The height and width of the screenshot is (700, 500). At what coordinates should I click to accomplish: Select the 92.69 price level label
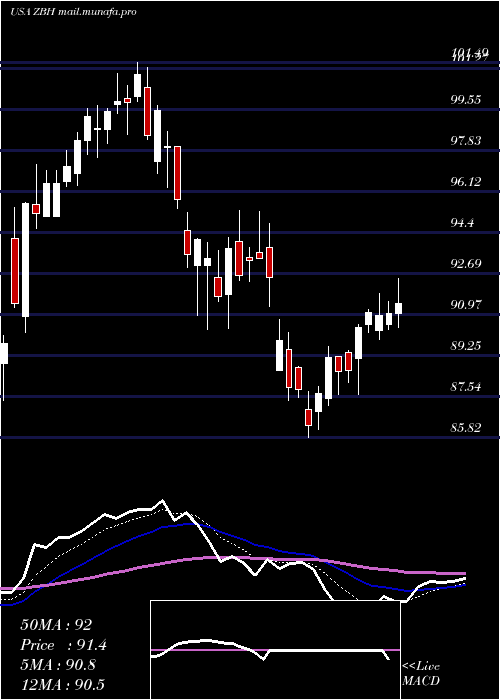pos(466,264)
